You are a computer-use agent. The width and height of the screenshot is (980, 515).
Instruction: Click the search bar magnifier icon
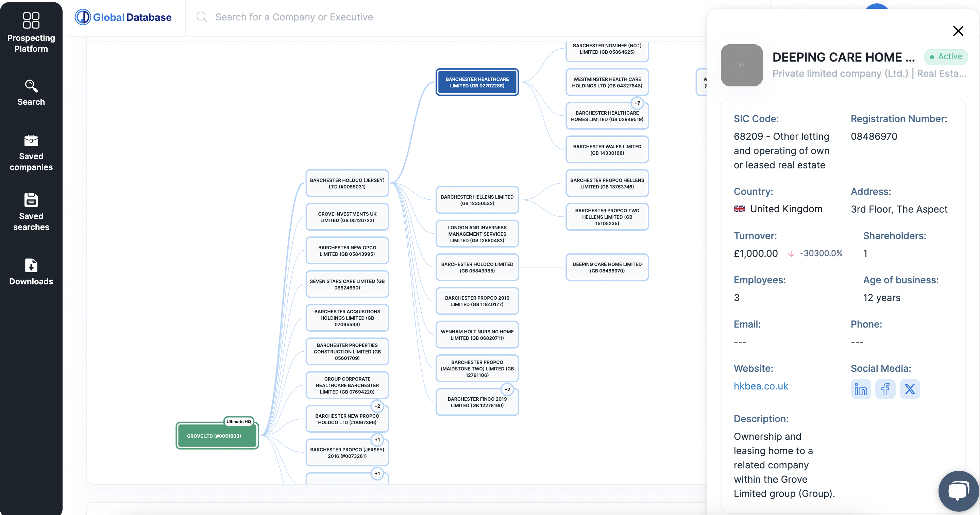(x=202, y=17)
